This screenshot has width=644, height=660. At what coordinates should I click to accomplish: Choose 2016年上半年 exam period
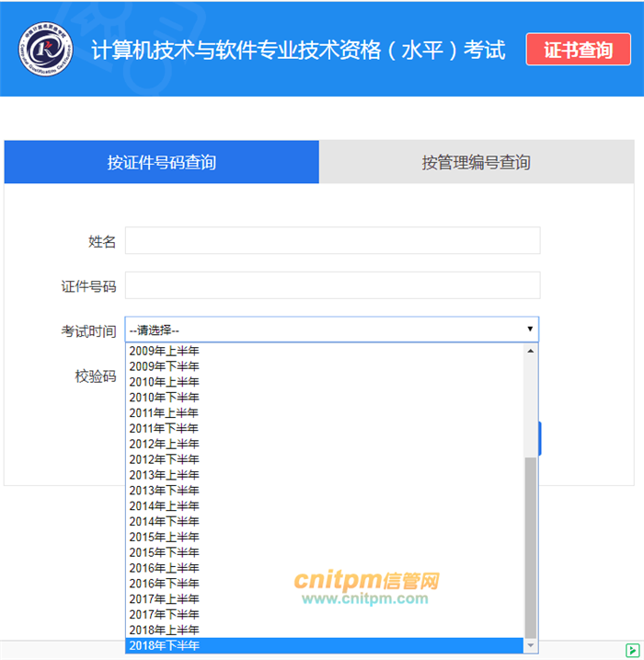166,568
